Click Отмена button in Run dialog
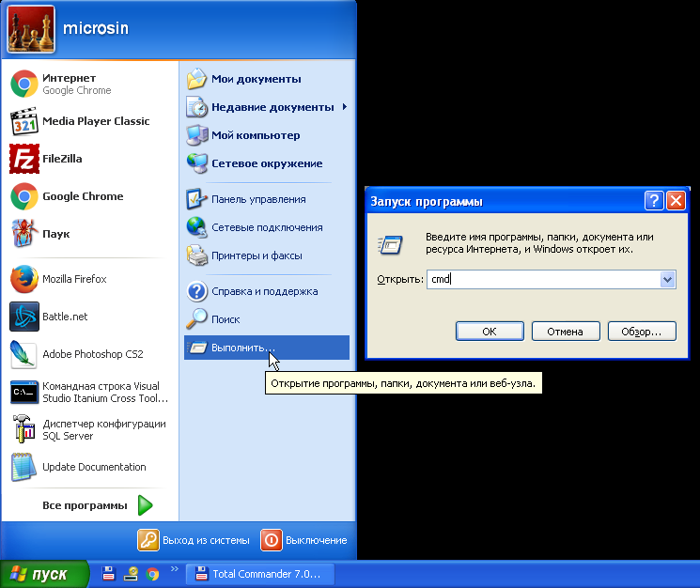The height and width of the screenshot is (588, 700). pyautogui.click(x=566, y=331)
